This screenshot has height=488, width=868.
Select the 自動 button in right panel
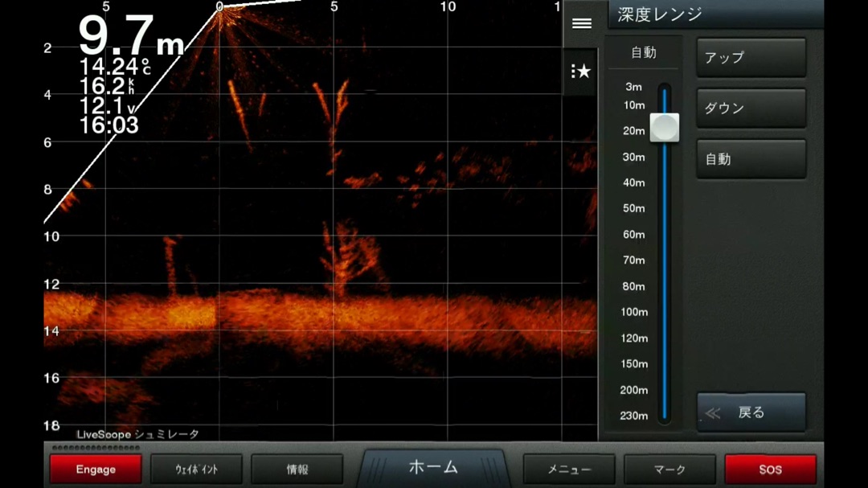click(751, 159)
